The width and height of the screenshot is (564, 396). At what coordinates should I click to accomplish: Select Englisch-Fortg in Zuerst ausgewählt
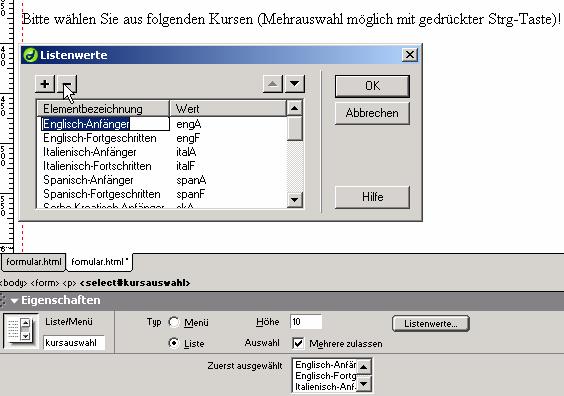pos(325,376)
